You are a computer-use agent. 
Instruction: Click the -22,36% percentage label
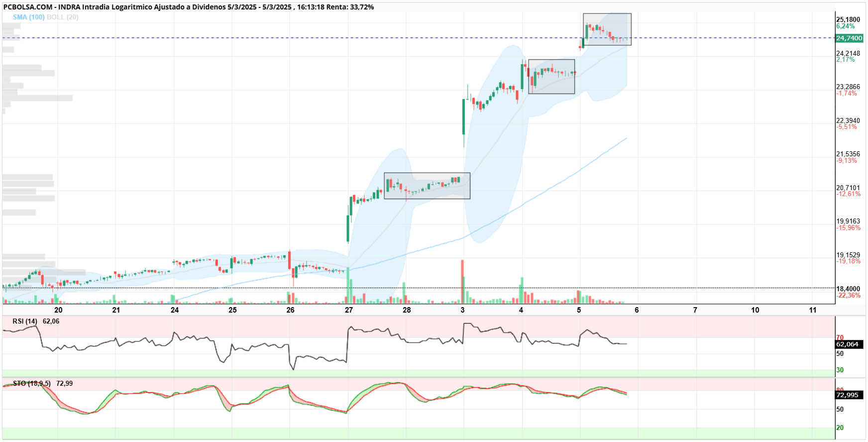pos(848,296)
